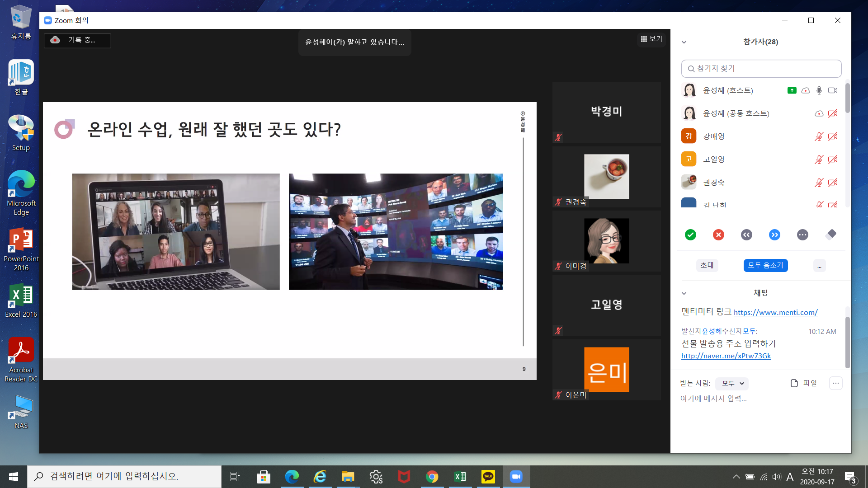This screenshot has width=868, height=488.
Task: Collapse the 참가자(28) panel chevron
Action: pos(684,42)
